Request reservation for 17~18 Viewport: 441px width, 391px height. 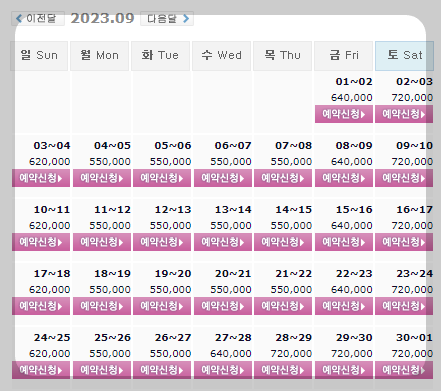41,306
